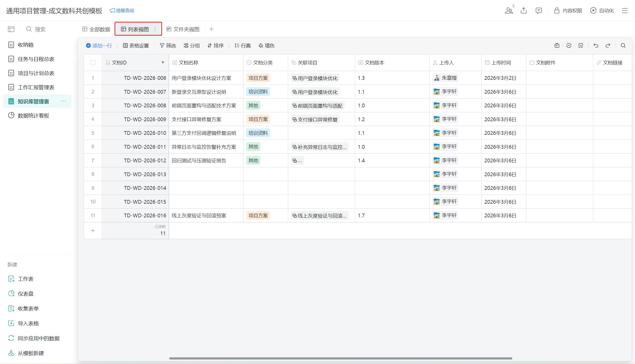Open the table search magnifier icon
635x364 pixels.
(x=623, y=46)
